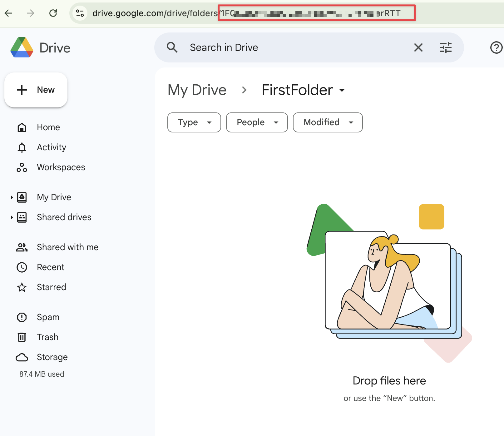Screen dimensions: 504x436
Task: Expand the Shared drives section
Action: tap(12, 217)
